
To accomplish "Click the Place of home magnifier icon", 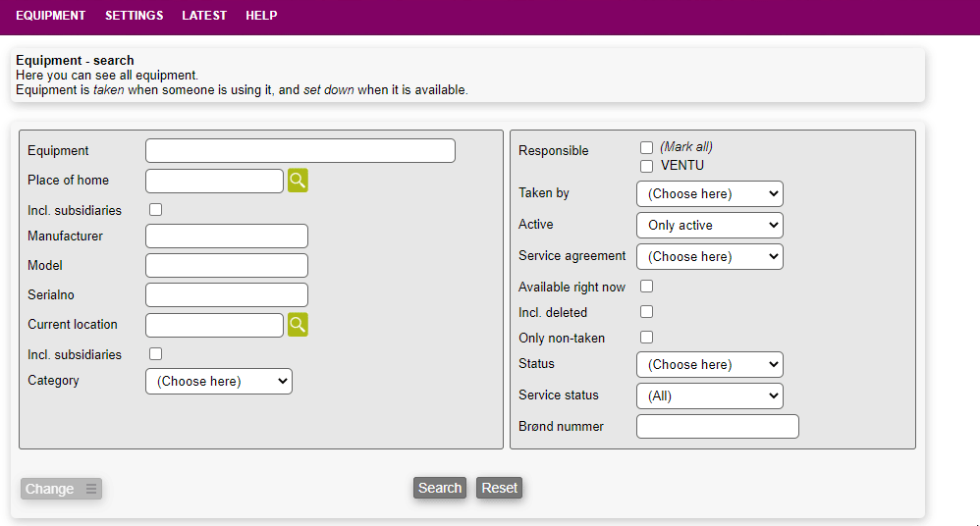I will [298, 181].
